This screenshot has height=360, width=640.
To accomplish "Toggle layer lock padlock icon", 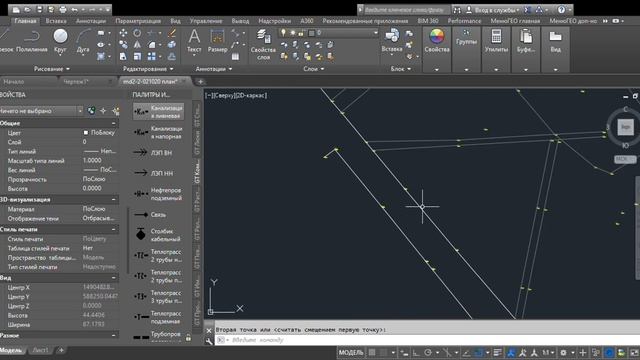I will point(301,33).
